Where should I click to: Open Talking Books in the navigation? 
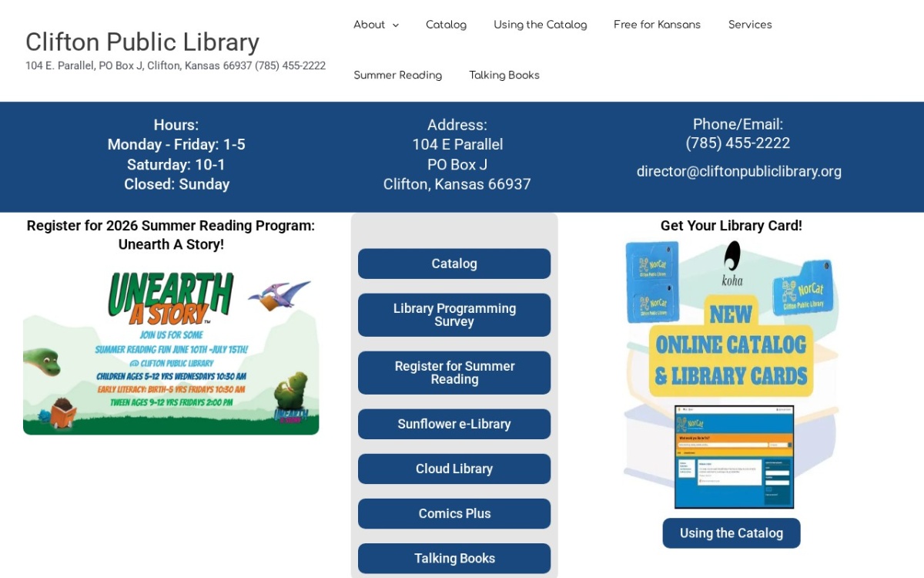coord(504,75)
